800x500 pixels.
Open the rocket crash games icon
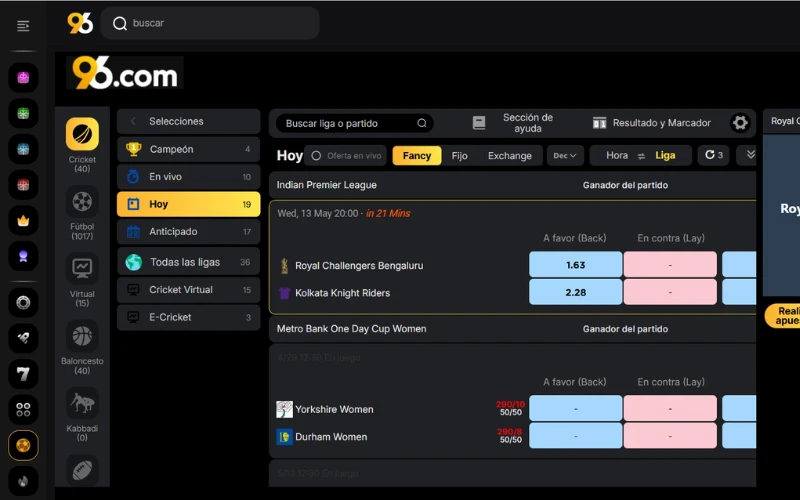pyautogui.click(x=23, y=338)
